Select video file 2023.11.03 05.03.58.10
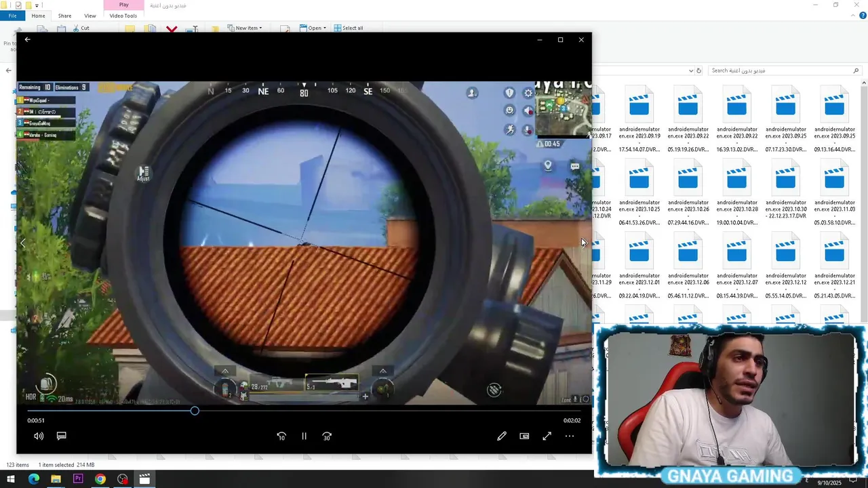 coord(834,192)
